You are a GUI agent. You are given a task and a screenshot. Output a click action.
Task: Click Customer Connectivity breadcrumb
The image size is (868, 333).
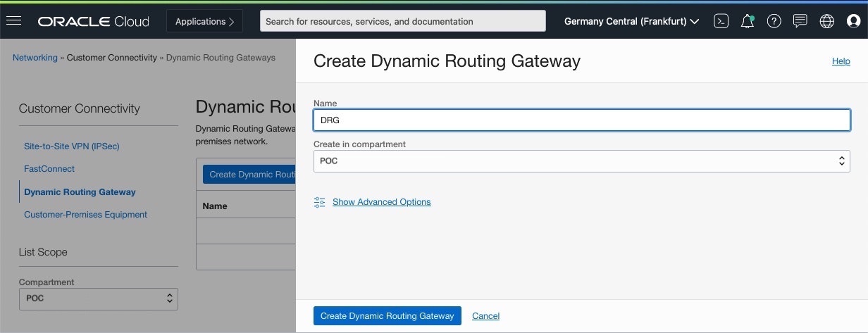[x=112, y=58]
